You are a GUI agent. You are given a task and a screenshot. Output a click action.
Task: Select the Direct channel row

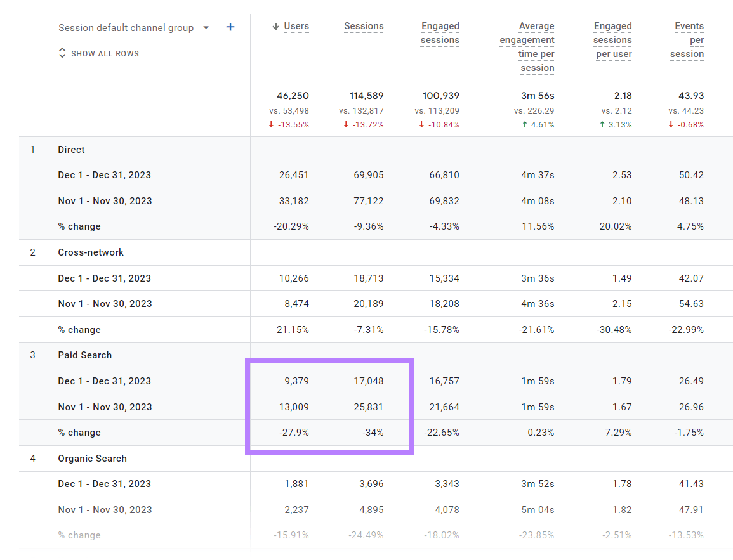71,150
